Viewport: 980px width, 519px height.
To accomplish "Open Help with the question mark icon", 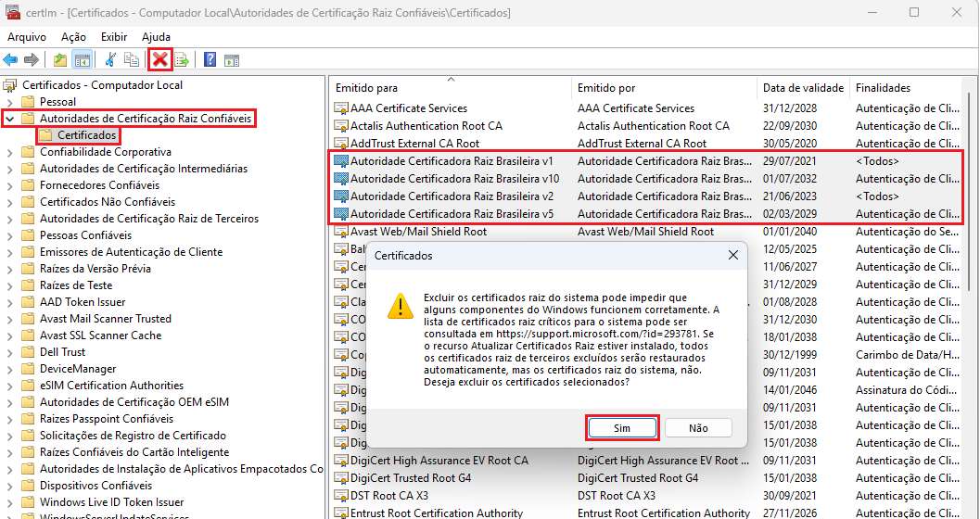I will 210,60.
